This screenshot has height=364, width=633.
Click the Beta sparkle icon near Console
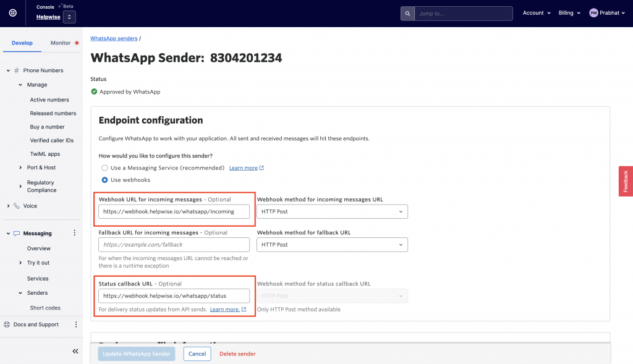[60, 6]
